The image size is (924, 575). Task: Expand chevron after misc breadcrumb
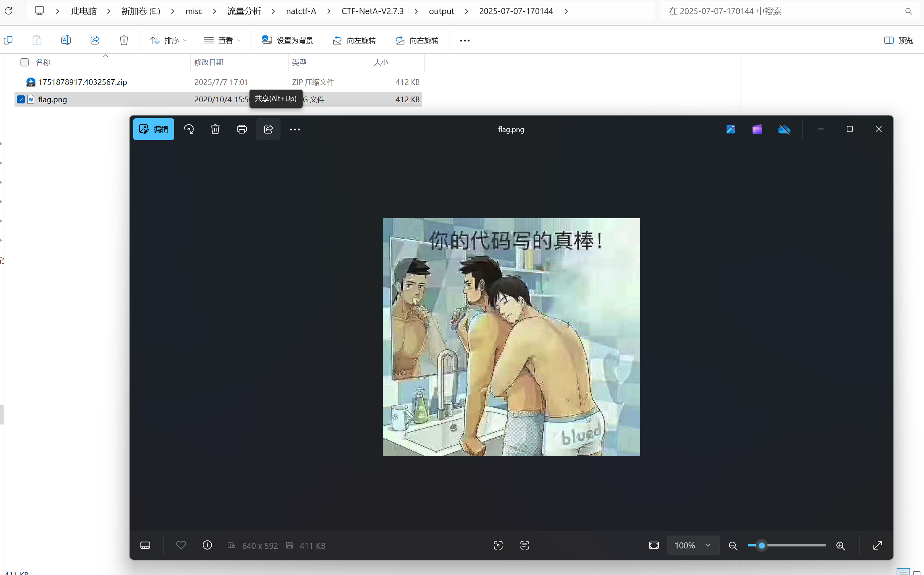[x=214, y=11]
